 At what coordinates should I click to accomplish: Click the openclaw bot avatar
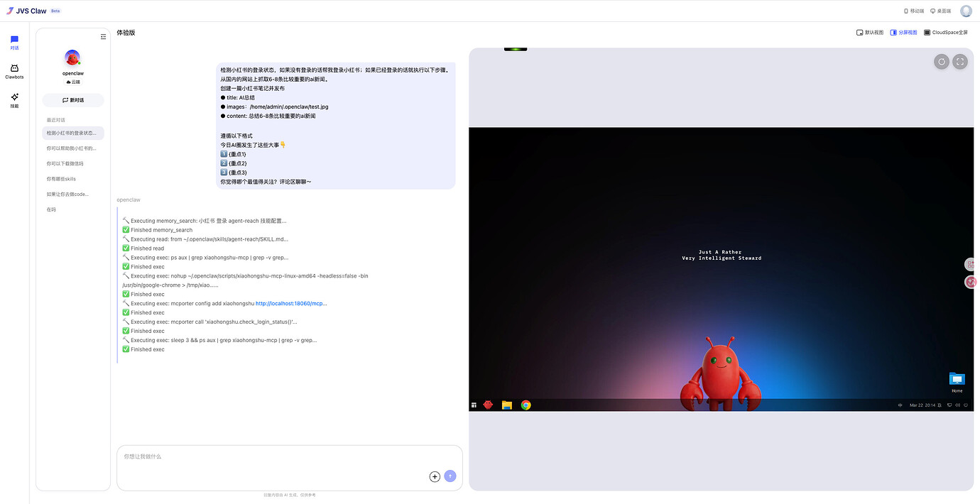(72, 58)
